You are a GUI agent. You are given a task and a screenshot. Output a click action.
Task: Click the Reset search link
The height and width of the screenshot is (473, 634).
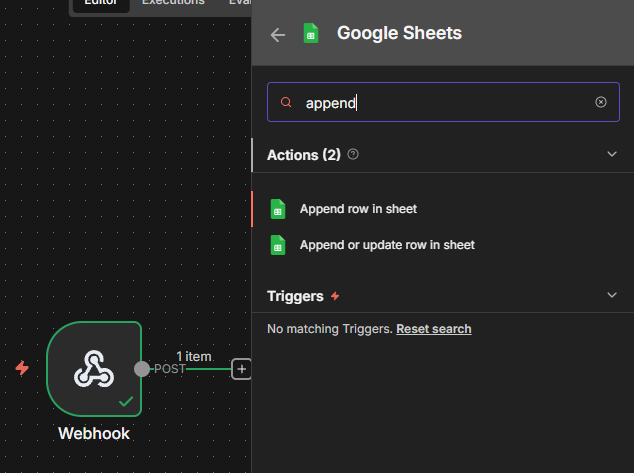click(x=433, y=329)
